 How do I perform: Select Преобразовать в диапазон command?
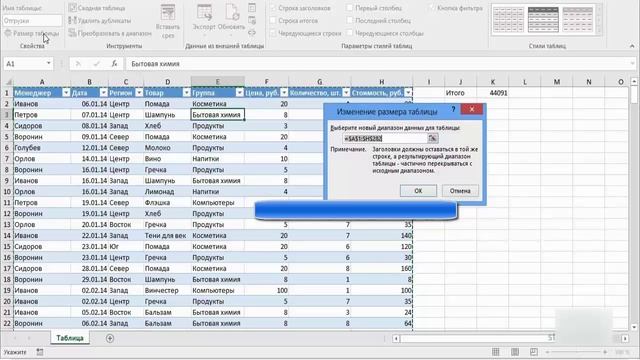pos(110,33)
